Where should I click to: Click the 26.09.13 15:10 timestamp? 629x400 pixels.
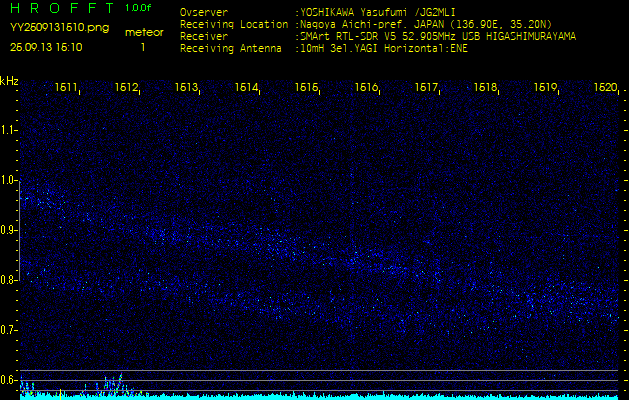click(x=46, y=46)
